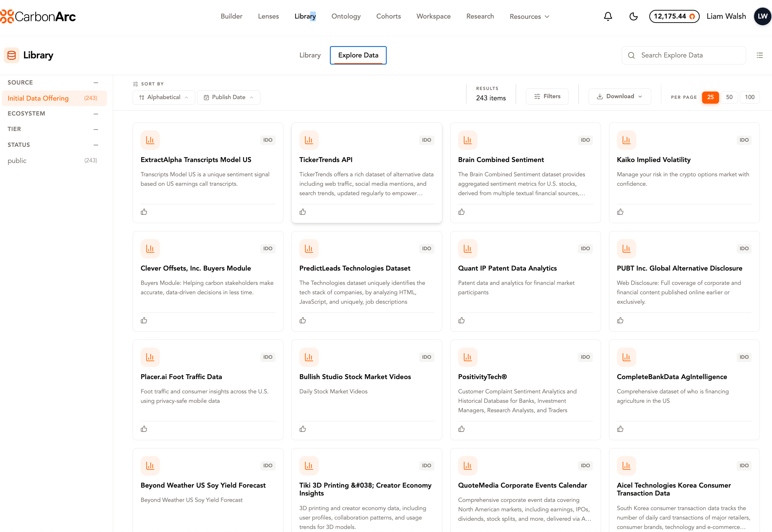
Task: Like the PredictLeads Technologies Dataset card
Action: click(x=303, y=320)
